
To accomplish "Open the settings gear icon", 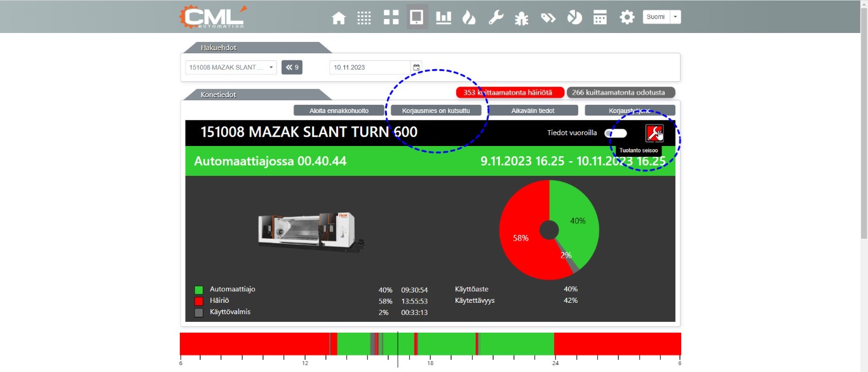I will click(627, 18).
